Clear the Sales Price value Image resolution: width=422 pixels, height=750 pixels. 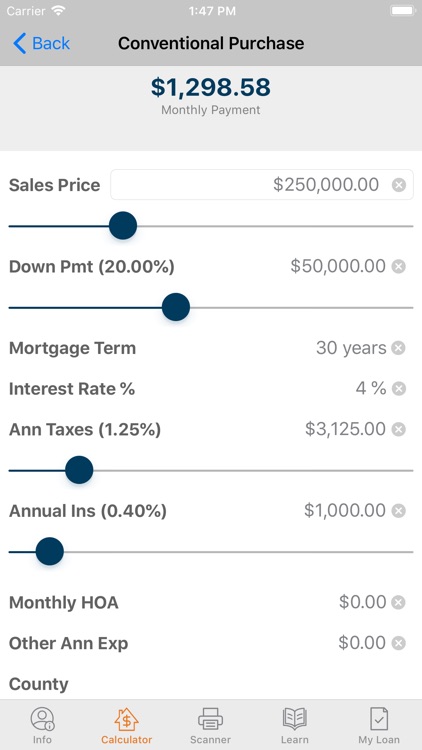click(x=399, y=185)
